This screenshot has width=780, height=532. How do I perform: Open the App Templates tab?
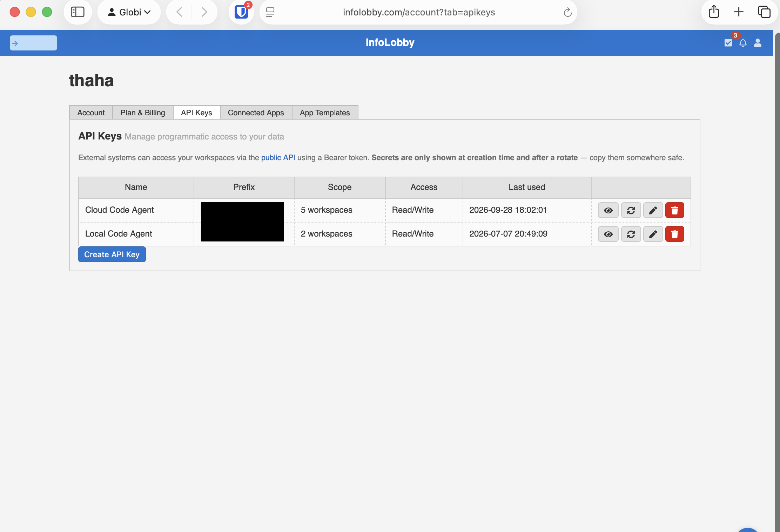(325, 112)
